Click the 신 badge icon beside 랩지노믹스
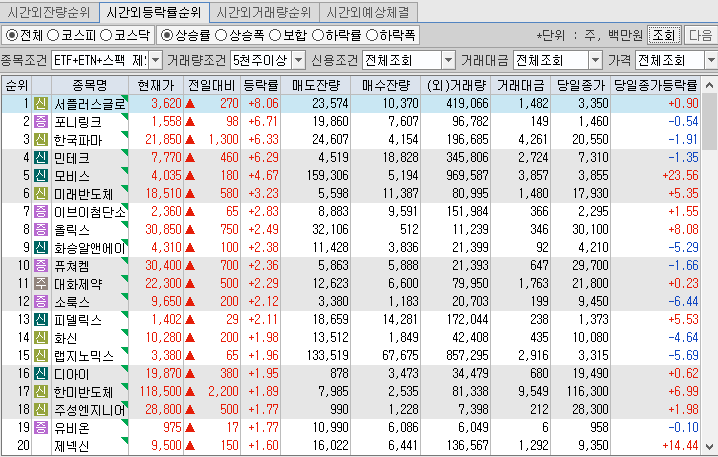This screenshot has width=718, height=457. (x=41, y=356)
